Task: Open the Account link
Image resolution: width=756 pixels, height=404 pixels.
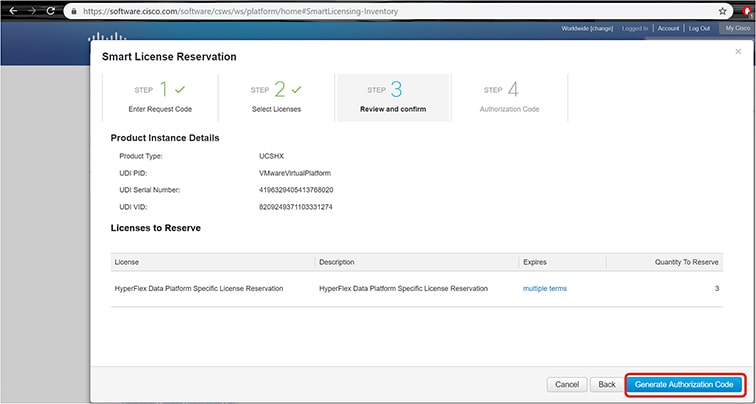Action: pos(668,28)
